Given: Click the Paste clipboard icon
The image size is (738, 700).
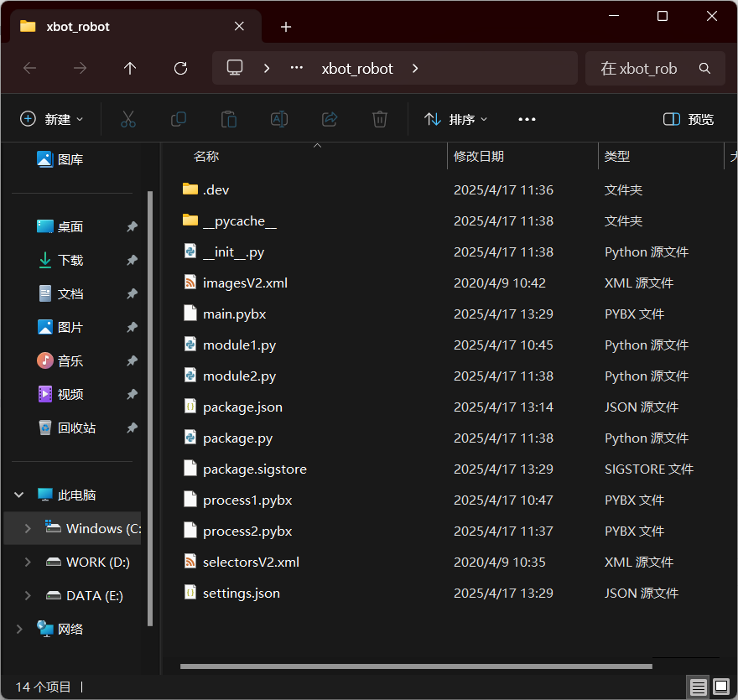Looking at the screenshot, I should 229,119.
